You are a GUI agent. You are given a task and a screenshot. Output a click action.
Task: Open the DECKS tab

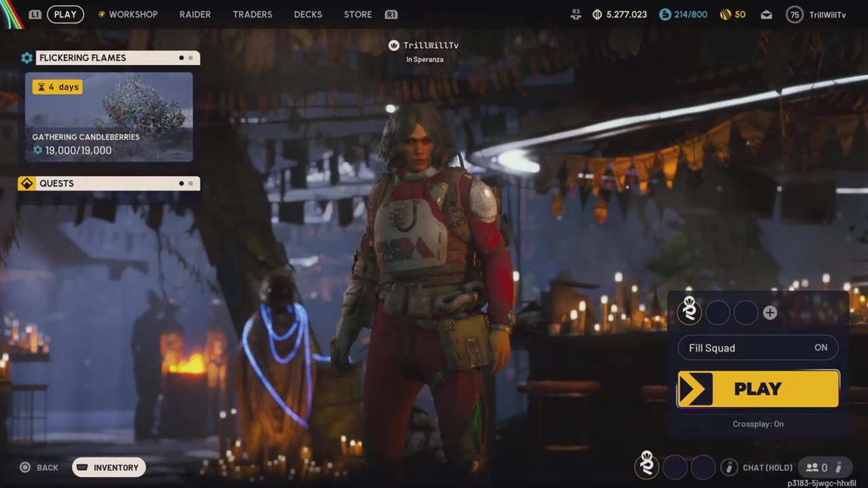(x=308, y=14)
